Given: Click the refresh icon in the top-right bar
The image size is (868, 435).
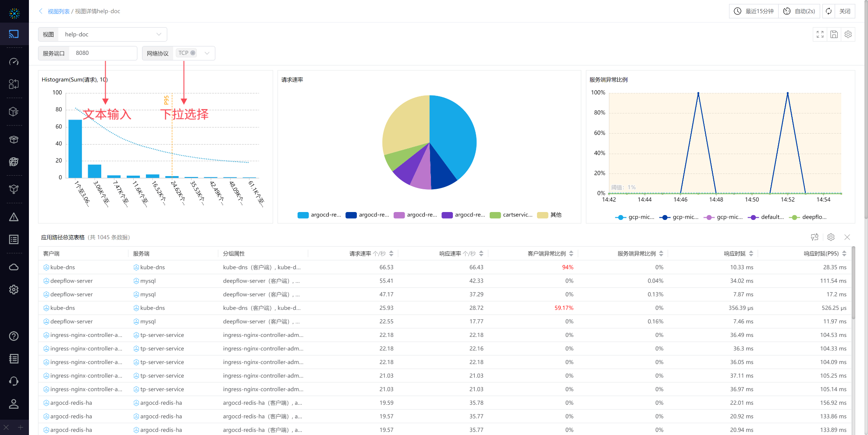Looking at the screenshot, I should (828, 11).
